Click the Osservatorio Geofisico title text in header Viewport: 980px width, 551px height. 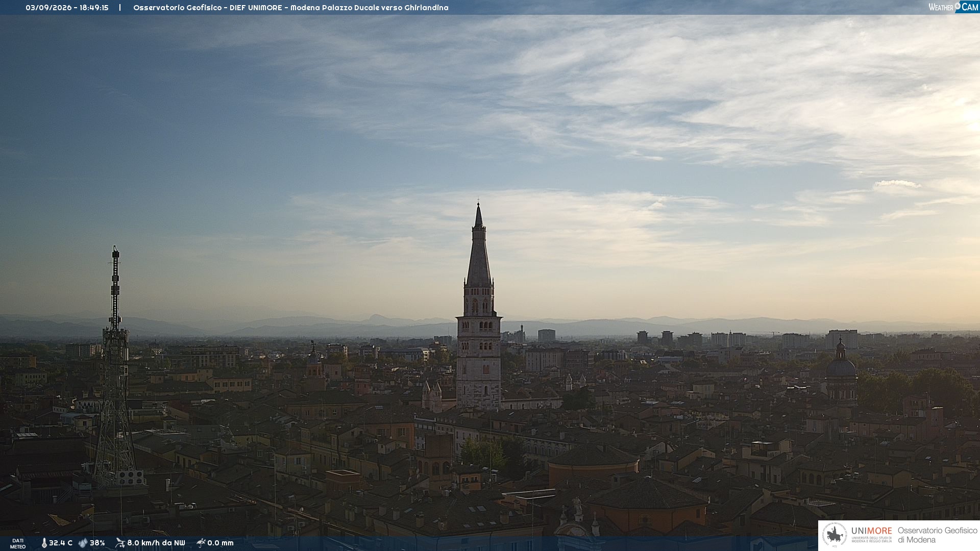click(x=177, y=8)
